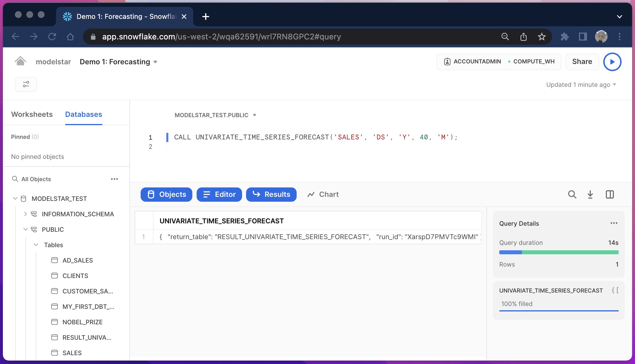Open the Query Details ellipsis menu
The height and width of the screenshot is (364, 635).
click(614, 223)
